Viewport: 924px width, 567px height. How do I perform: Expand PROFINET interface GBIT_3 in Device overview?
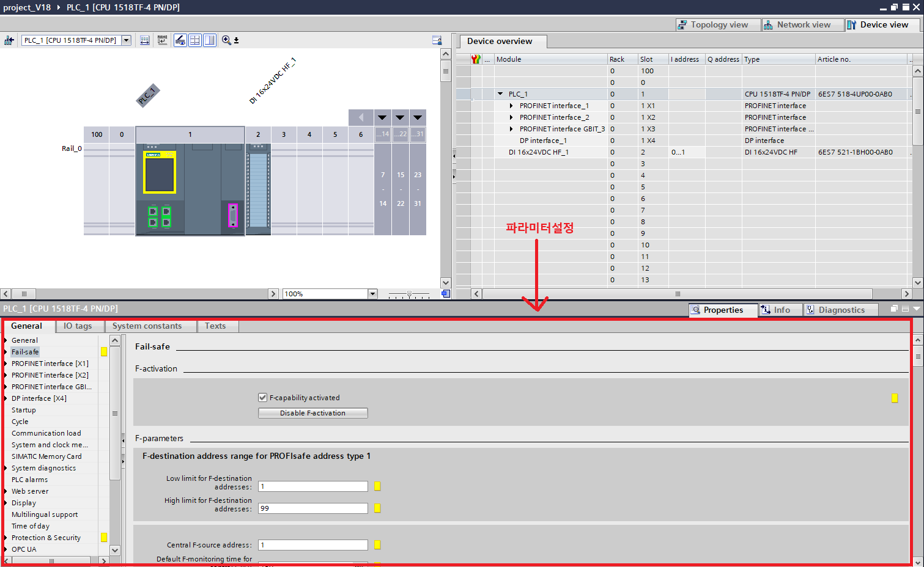(x=511, y=129)
